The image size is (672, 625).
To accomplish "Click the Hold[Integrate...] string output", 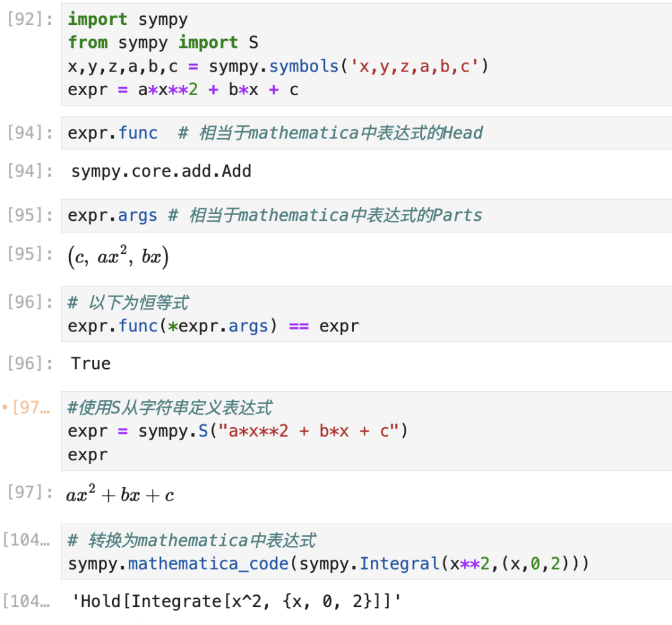I will point(236,601).
